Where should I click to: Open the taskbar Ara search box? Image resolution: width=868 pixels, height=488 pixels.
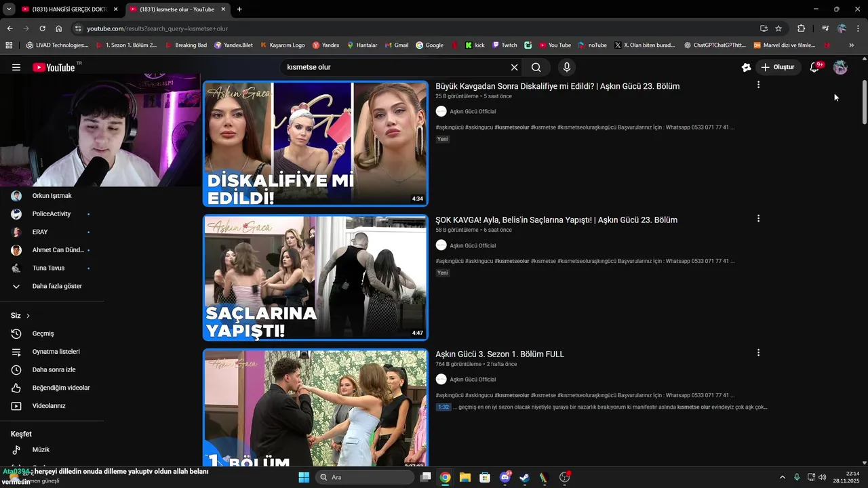(365, 477)
